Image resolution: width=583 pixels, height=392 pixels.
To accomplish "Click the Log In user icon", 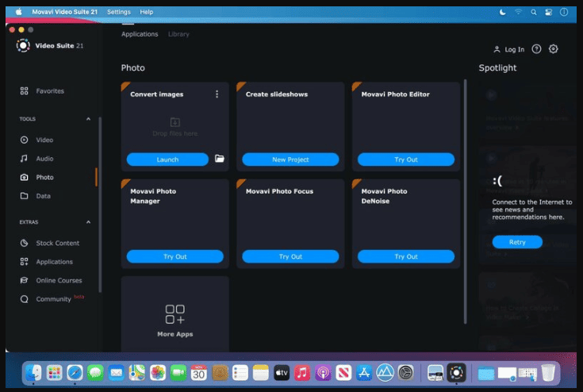I will coord(497,49).
